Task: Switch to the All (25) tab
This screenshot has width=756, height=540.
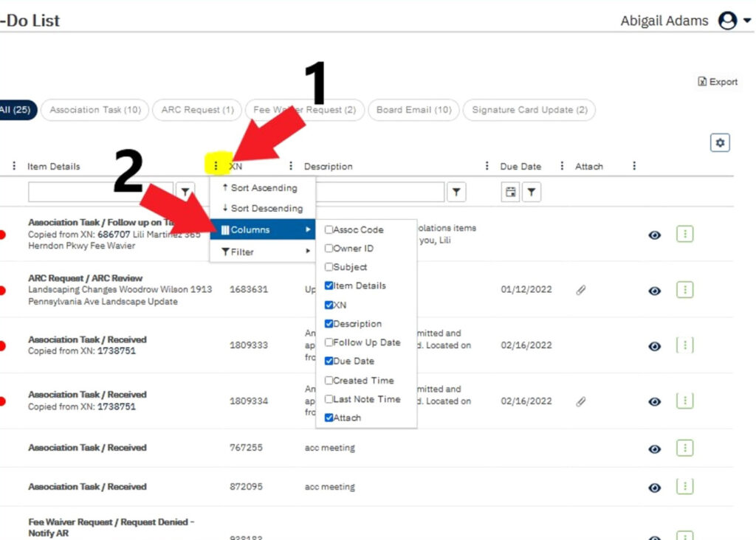Action: (18, 110)
